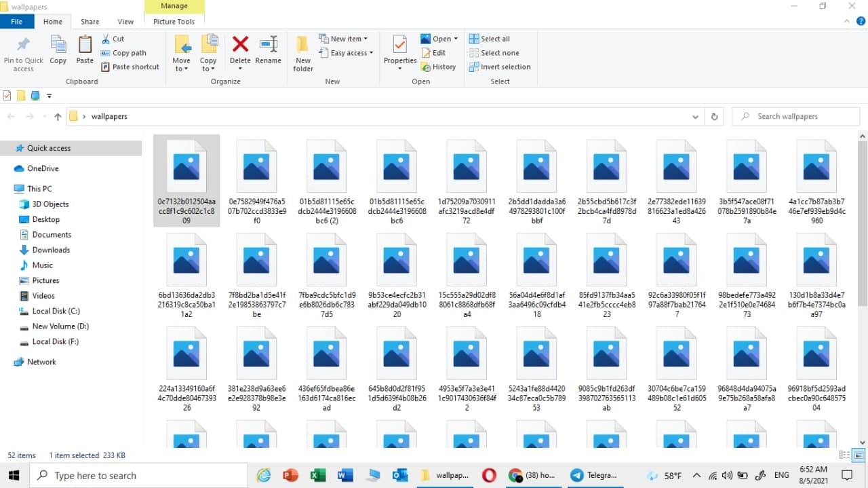Click the Pin to Quick access icon
The image size is (868, 488).
point(23,45)
